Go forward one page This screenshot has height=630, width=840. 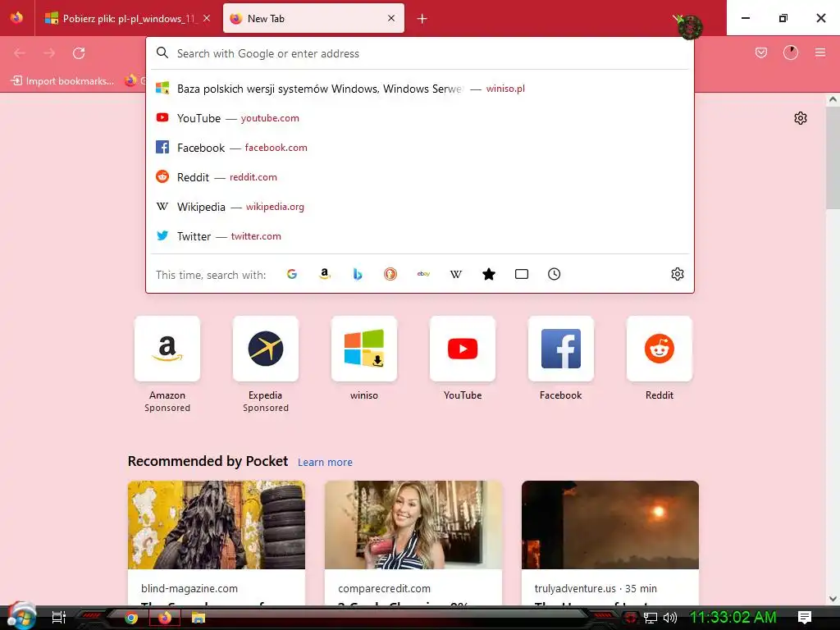(49, 52)
